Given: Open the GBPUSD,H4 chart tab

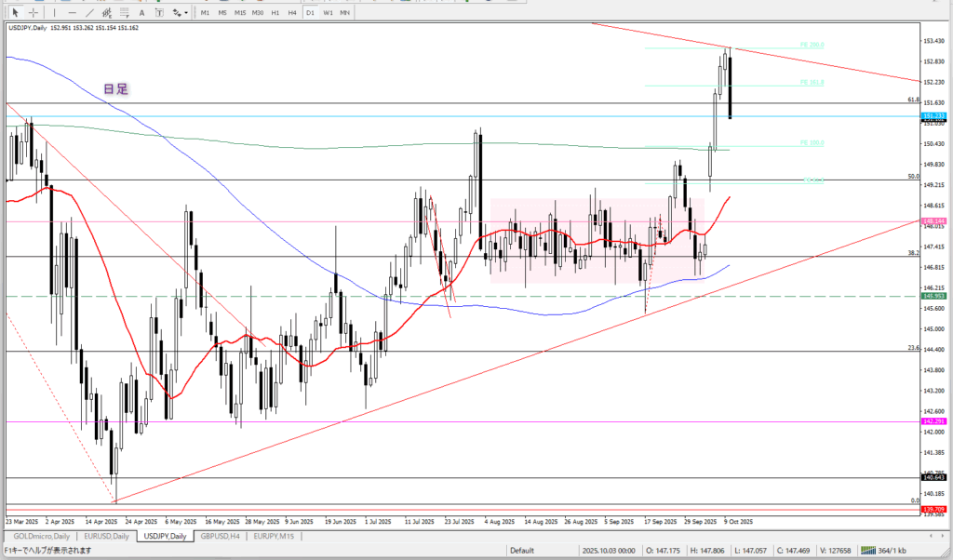Looking at the screenshot, I should point(220,537).
